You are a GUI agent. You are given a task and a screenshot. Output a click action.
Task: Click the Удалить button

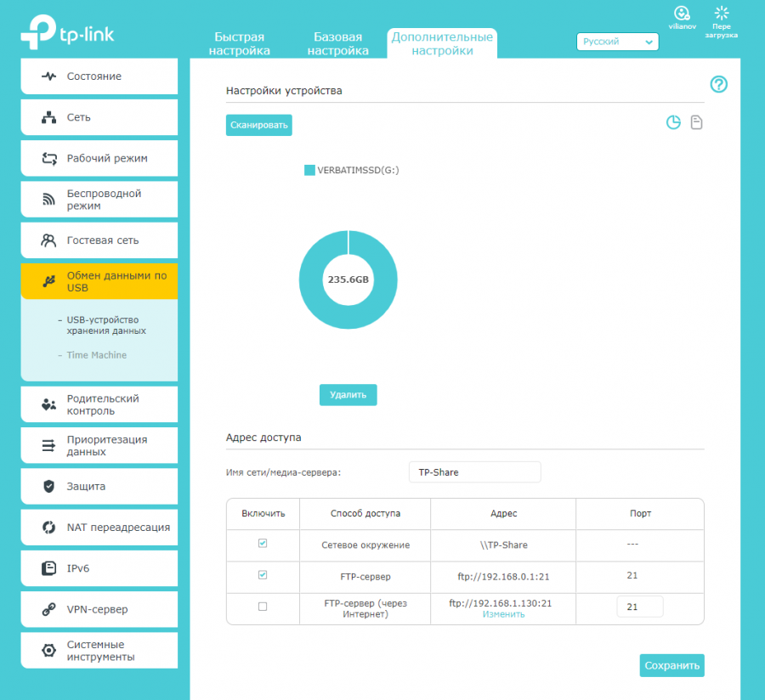[348, 395]
